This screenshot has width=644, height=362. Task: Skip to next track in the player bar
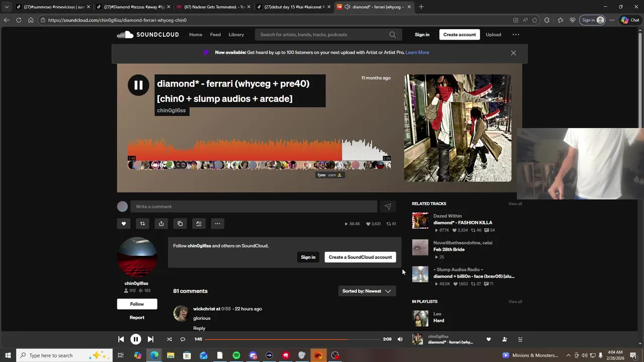(150, 339)
